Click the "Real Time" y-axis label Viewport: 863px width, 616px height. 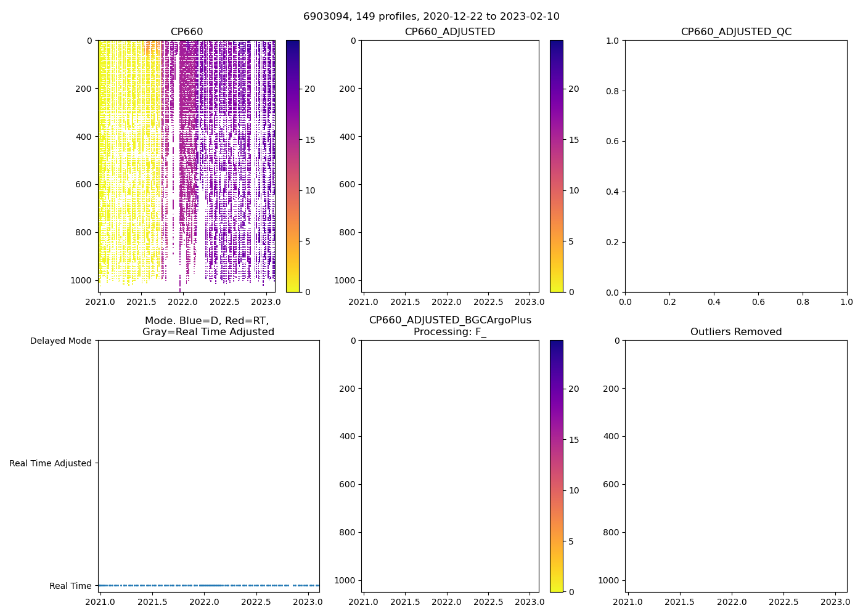(x=70, y=586)
